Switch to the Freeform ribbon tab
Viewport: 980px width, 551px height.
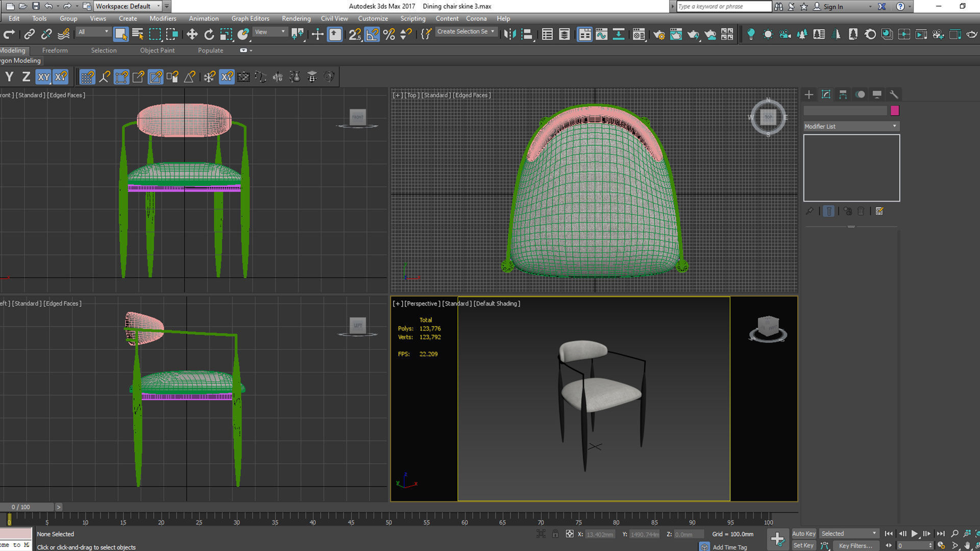[x=55, y=51]
